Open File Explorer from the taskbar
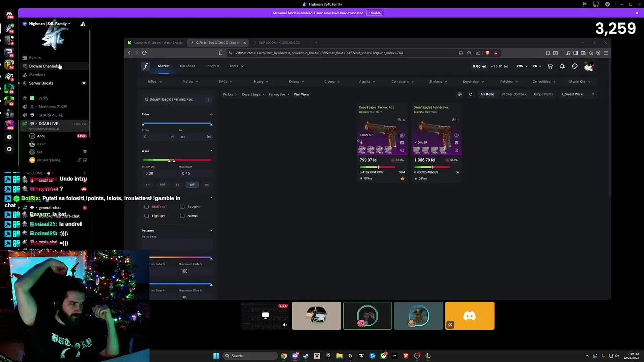Viewport: 644px width, 362px height. coord(339,356)
